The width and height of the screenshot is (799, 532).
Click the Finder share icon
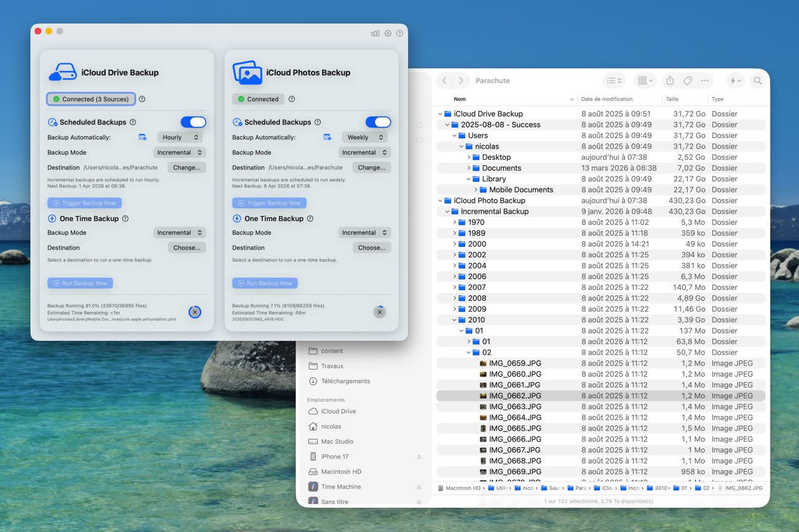(670, 80)
